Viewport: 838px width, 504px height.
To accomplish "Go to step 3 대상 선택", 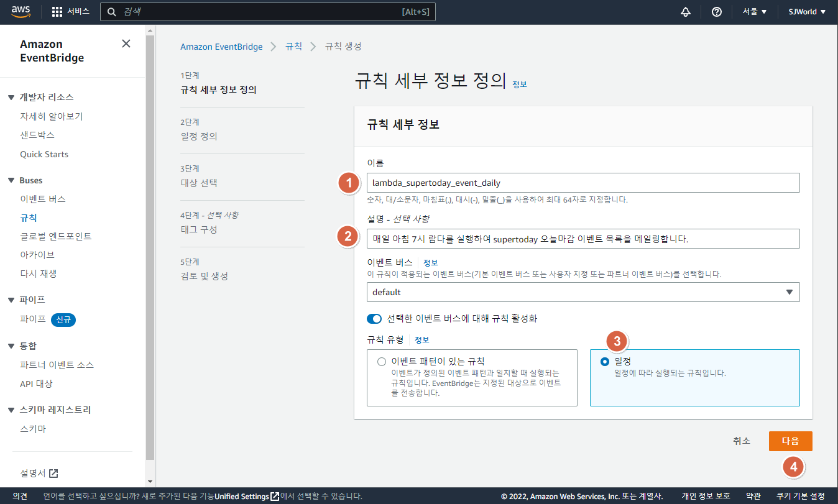I will point(199,183).
